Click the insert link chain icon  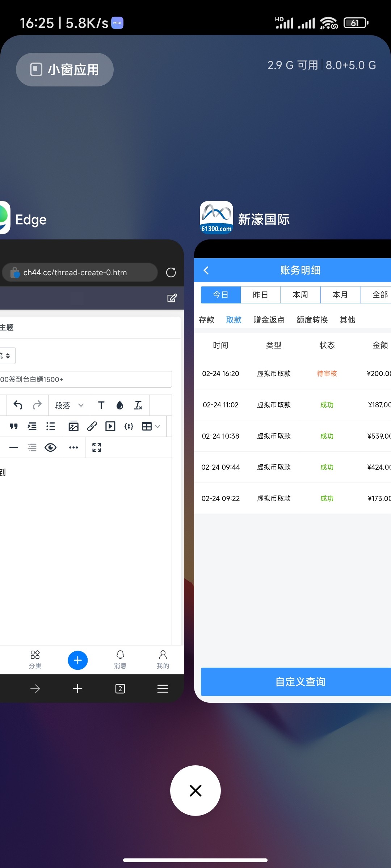[92, 426]
